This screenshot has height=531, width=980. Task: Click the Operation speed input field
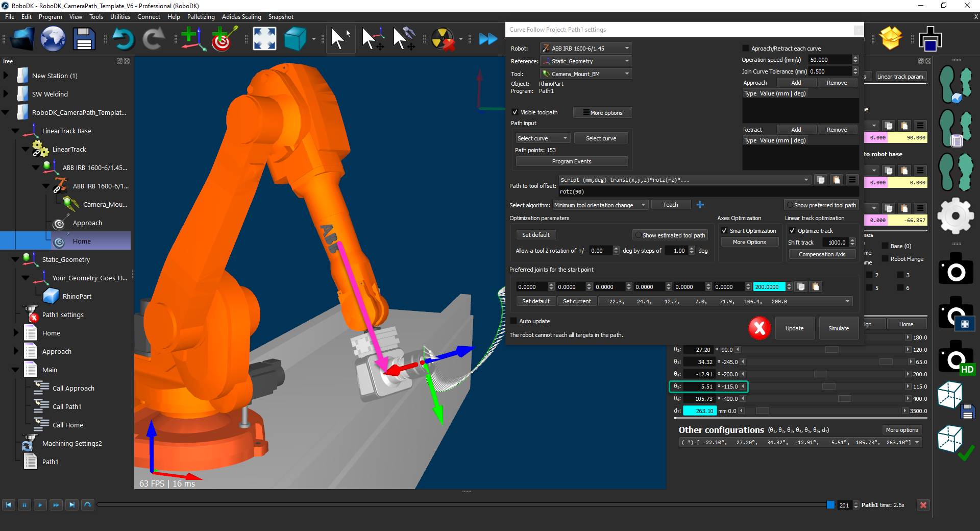click(x=829, y=60)
